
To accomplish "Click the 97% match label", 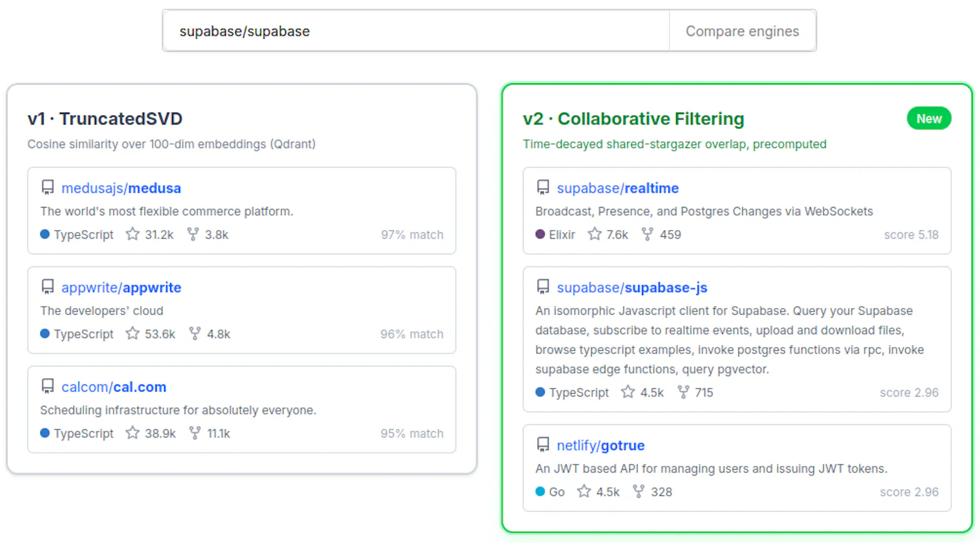I will [412, 234].
